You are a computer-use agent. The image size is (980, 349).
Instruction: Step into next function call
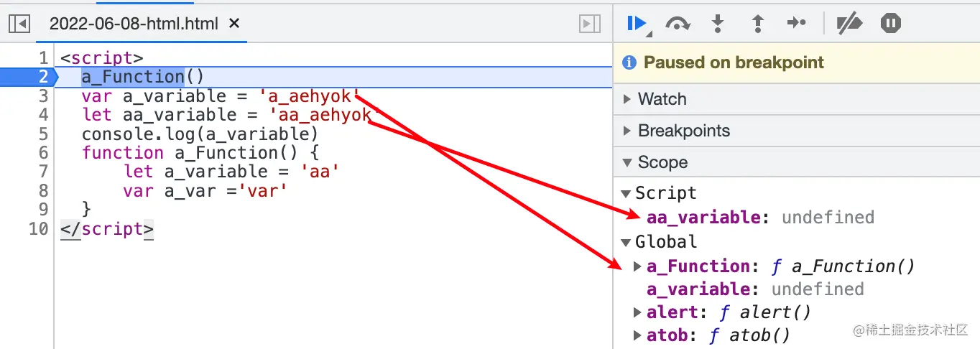[717, 24]
